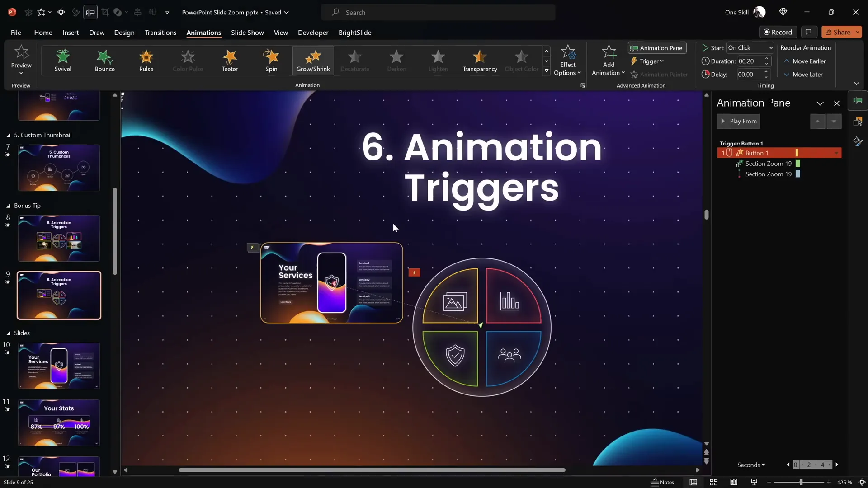Open the Seconds zoom dropdown
The image size is (868, 488).
(x=751, y=465)
